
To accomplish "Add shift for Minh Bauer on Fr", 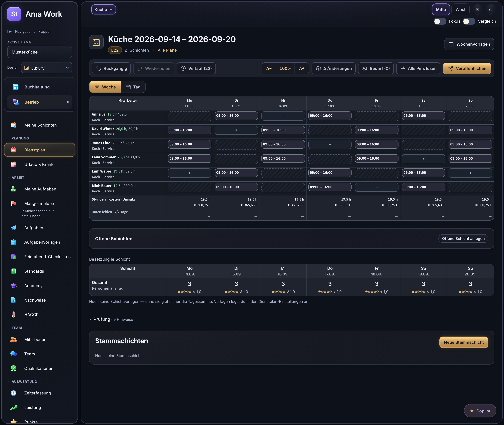I will coord(376,187).
